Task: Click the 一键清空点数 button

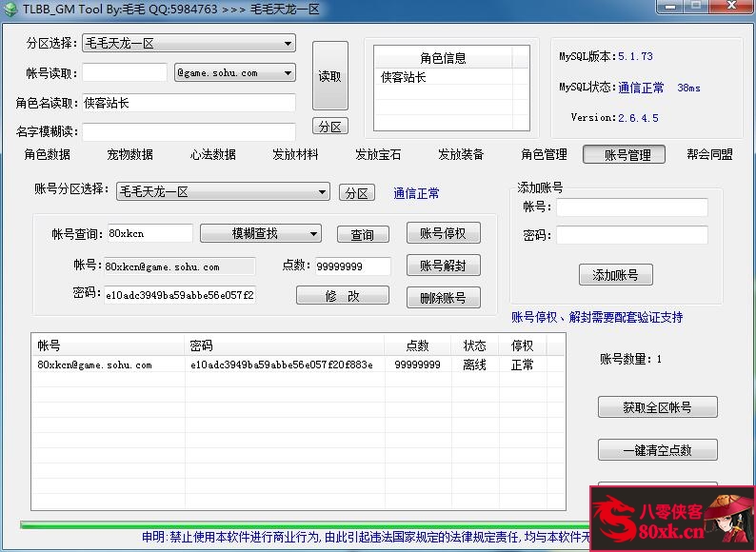Action: tap(658, 450)
